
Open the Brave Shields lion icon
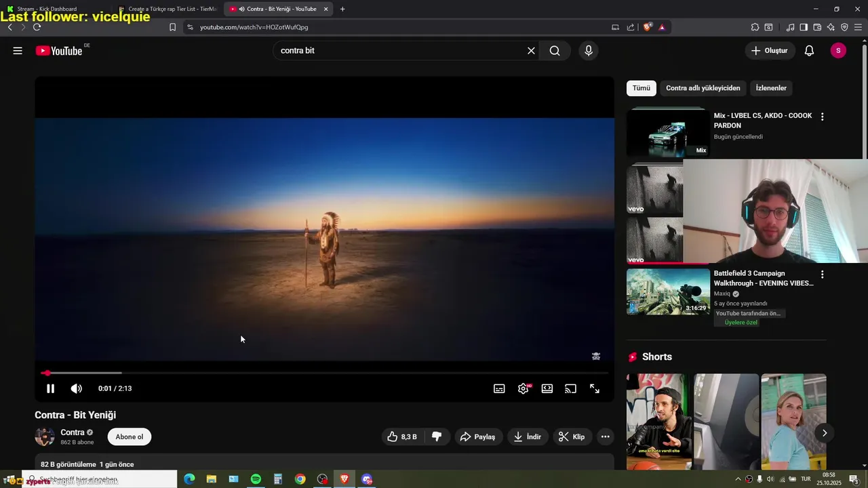(648, 27)
